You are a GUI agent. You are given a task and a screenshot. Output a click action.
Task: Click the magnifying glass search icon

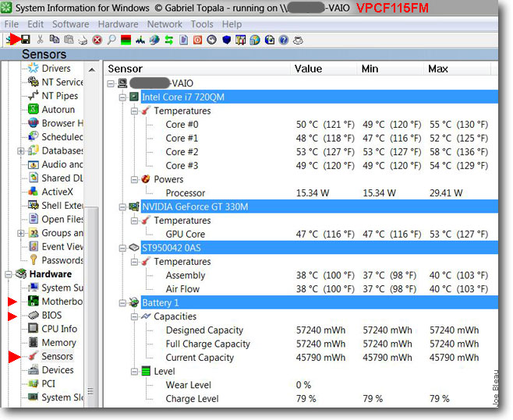pyautogui.click(x=111, y=41)
